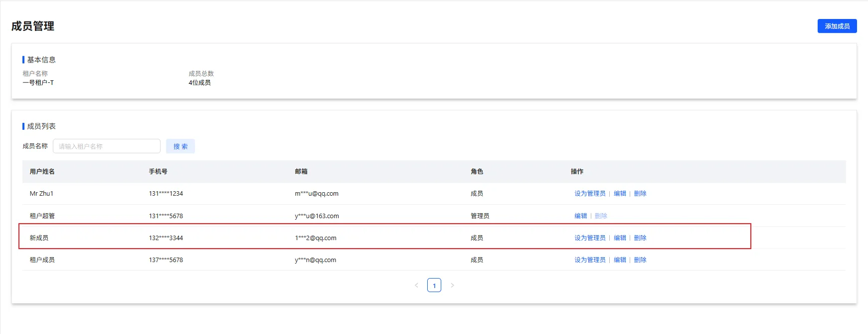Select the name cell Mr Zhu1
The image size is (868, 334).
(41, 194)
